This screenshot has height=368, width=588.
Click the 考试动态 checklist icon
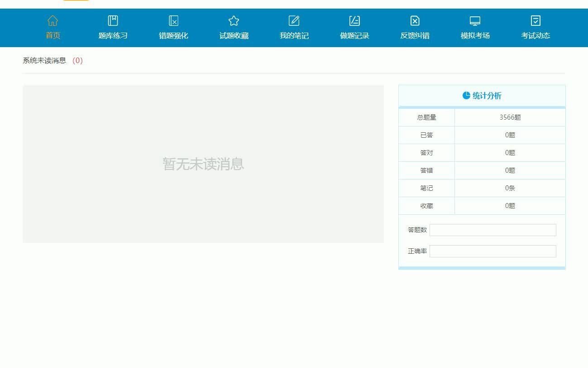[535, 20]
